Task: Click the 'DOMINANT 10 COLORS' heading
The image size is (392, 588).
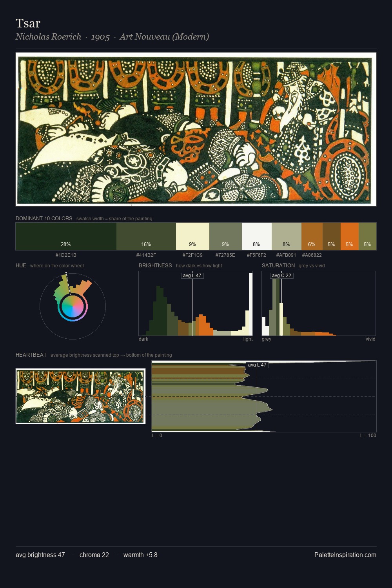Action: (x=44, y=218)
